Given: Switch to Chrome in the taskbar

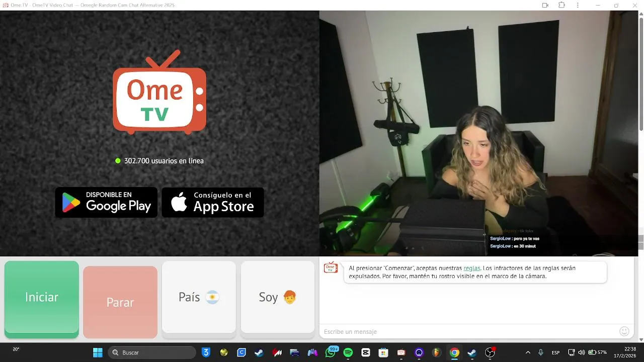Looking at the screenshot, I should tap(454, 352).
